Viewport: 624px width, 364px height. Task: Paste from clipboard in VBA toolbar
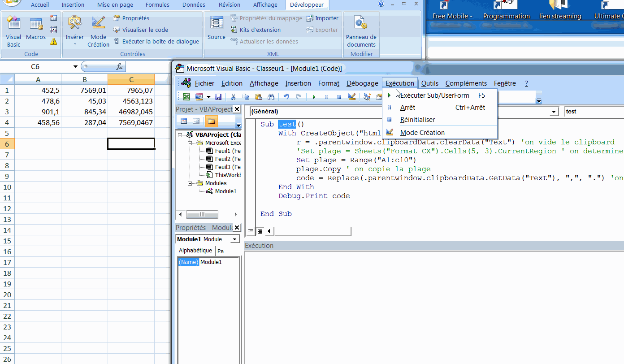tap(258, 97)
